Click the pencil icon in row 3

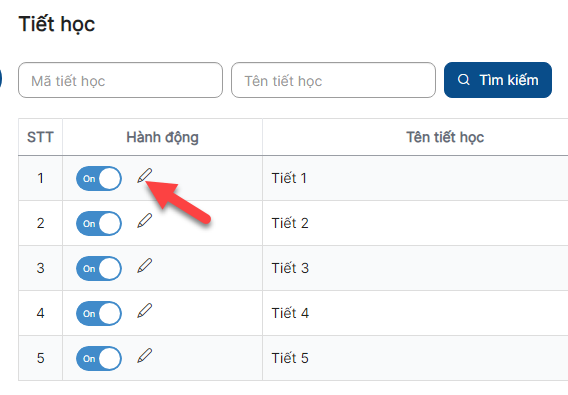(145, 266)
